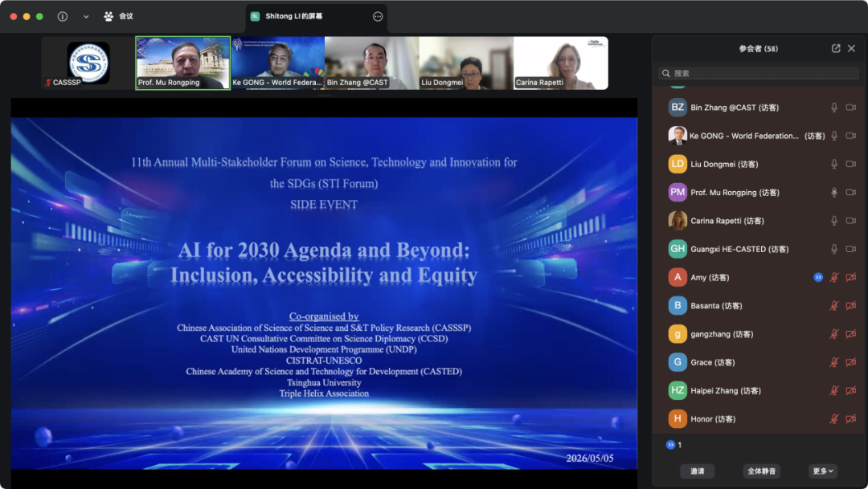The width and height of the screenshot is (868, 489).
Task: Click Honor's disabled camera icon
Action: 851,419
